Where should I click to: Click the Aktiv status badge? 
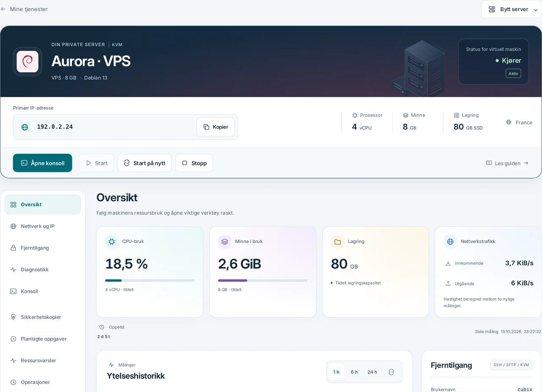[513, 73]
